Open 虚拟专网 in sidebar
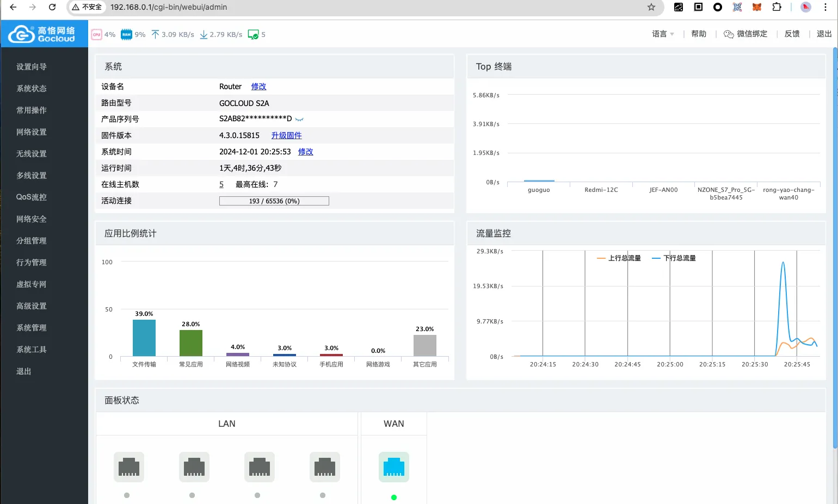The width and height of the screenshot is (838, 504). [x=32, y=284]
